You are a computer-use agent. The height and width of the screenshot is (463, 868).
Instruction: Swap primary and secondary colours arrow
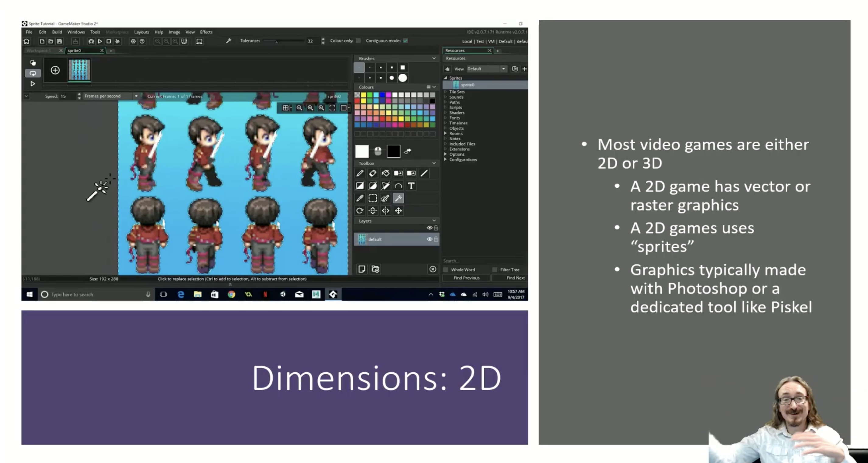[408, 151]
